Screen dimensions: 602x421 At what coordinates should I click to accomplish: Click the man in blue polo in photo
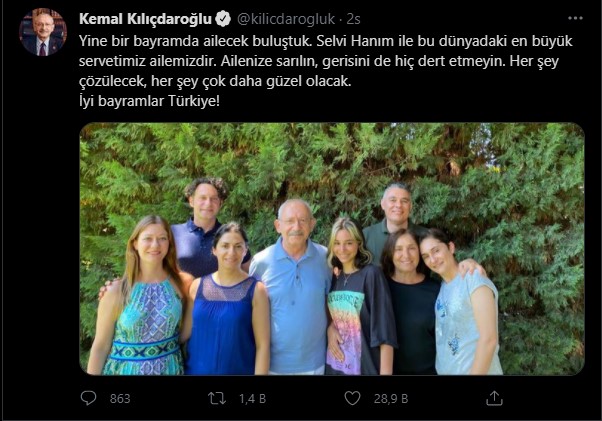tap(294, 286)
